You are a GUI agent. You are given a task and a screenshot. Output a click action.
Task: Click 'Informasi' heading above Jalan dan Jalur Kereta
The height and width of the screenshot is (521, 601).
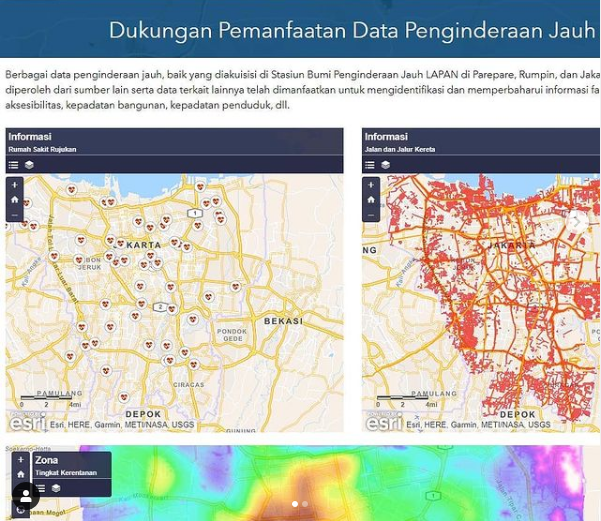pyautogui.click(x=386, y=136)
